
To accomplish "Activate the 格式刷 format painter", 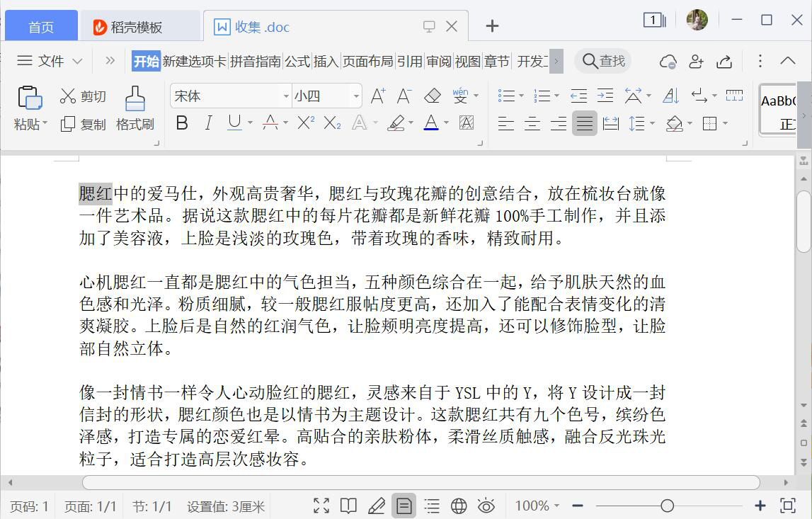I will coord(135,109).
